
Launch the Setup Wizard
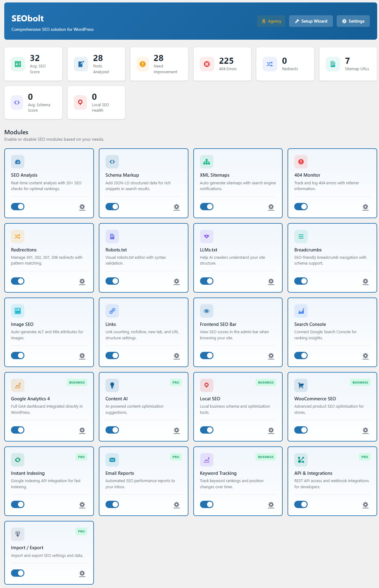pos(311,21)
